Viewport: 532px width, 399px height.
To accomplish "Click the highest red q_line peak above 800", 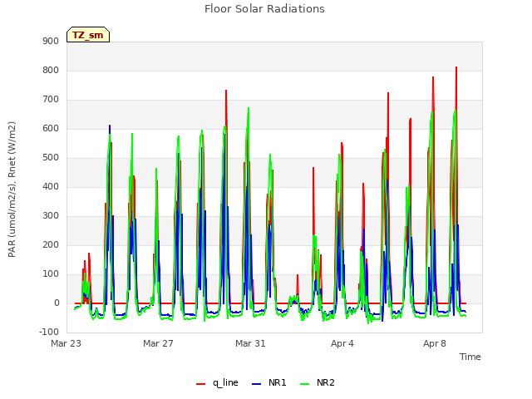I will [x=456, y=67].
